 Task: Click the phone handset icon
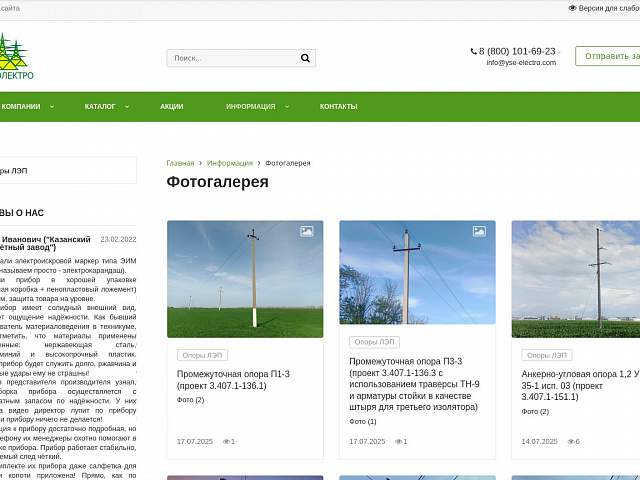(x=473, y=51)
